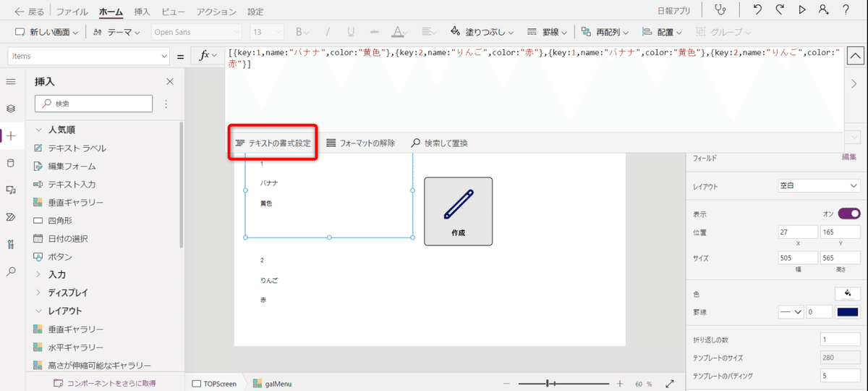Open Power Automate icon in left rail
Image resolution: width=868 pixels, height=391 pixels.
coord(11,216)
